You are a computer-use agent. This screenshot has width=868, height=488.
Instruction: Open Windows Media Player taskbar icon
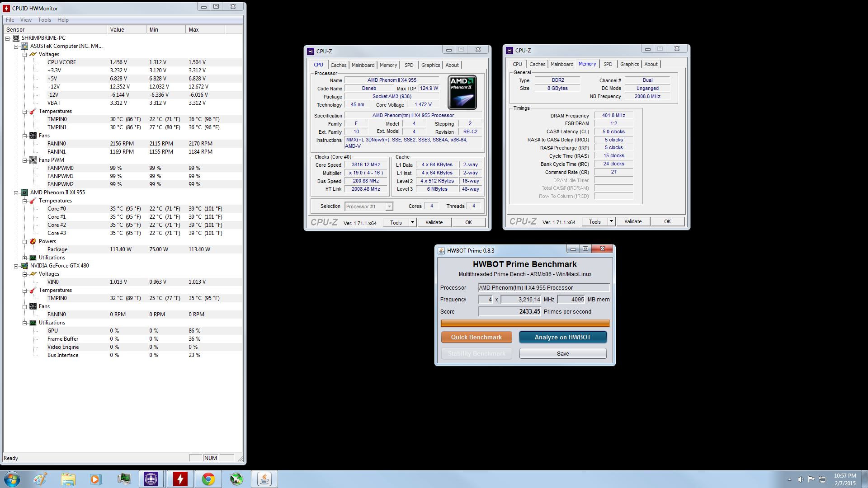pos(95,479)
